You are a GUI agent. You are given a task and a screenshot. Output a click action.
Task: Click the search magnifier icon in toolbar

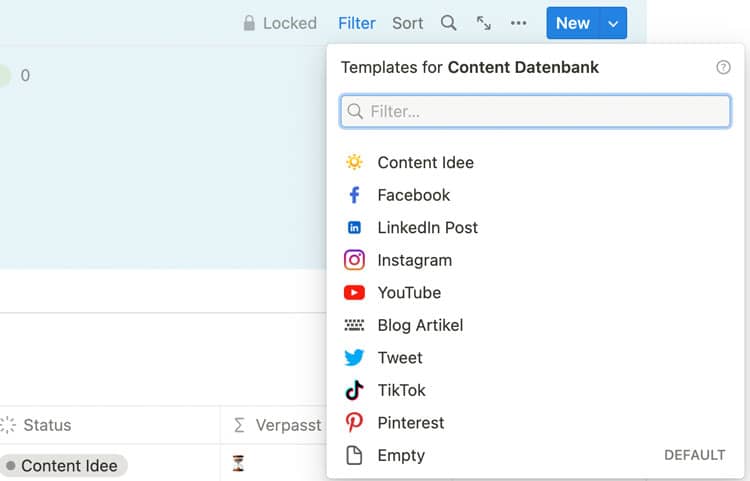[x=449, y=23]
